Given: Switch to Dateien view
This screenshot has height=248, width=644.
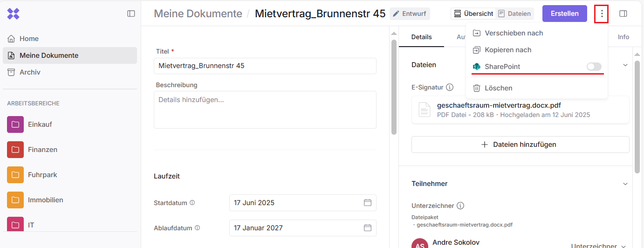Looking at the screenshot, I should pos(514,14).
